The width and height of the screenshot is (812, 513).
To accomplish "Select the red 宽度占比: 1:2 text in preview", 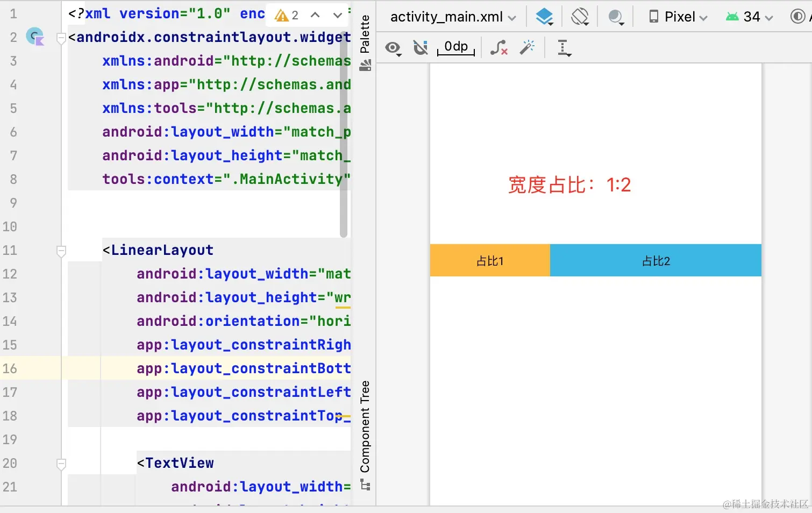I will pos(569,185).
